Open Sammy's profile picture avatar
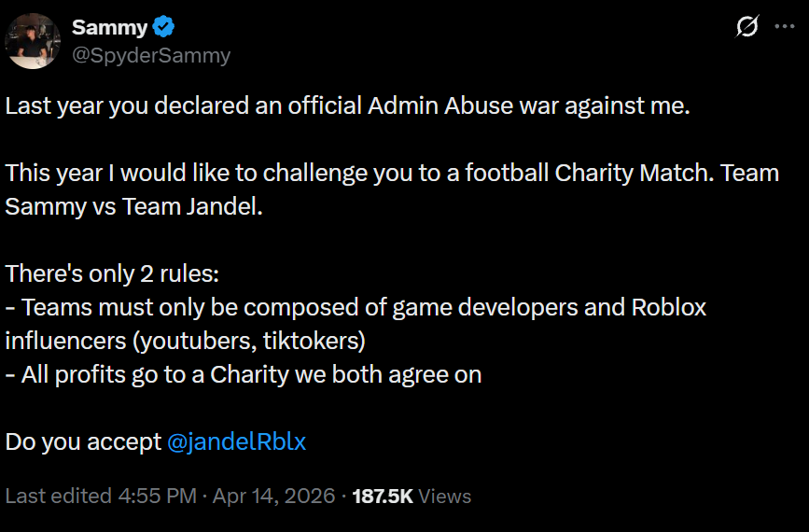This screenshot has width=809, height=532. (33, 40)
